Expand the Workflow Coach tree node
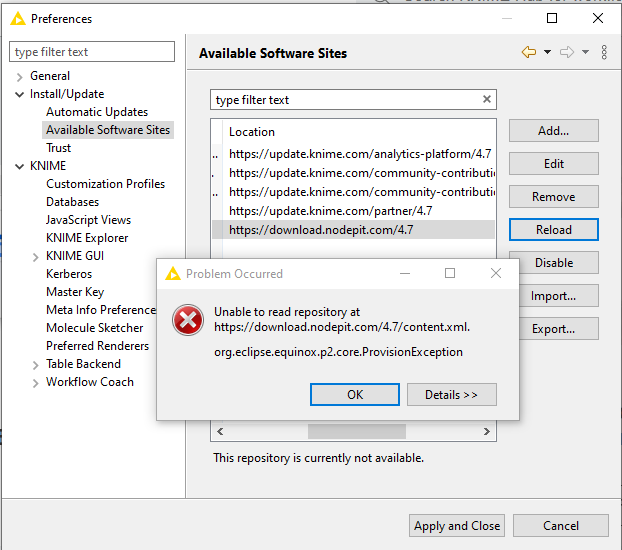This screenshot has height=550, width=622. (35, 383)
